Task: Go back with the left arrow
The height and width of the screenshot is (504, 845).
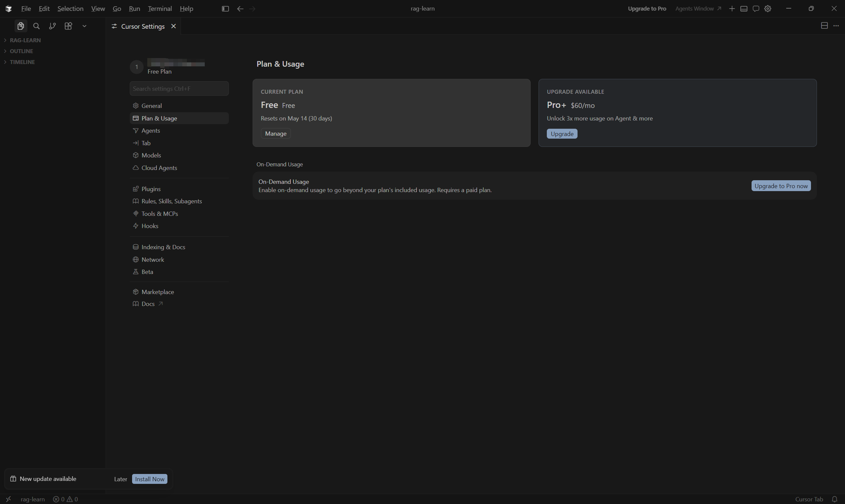Action: click(x=240, y=9)
